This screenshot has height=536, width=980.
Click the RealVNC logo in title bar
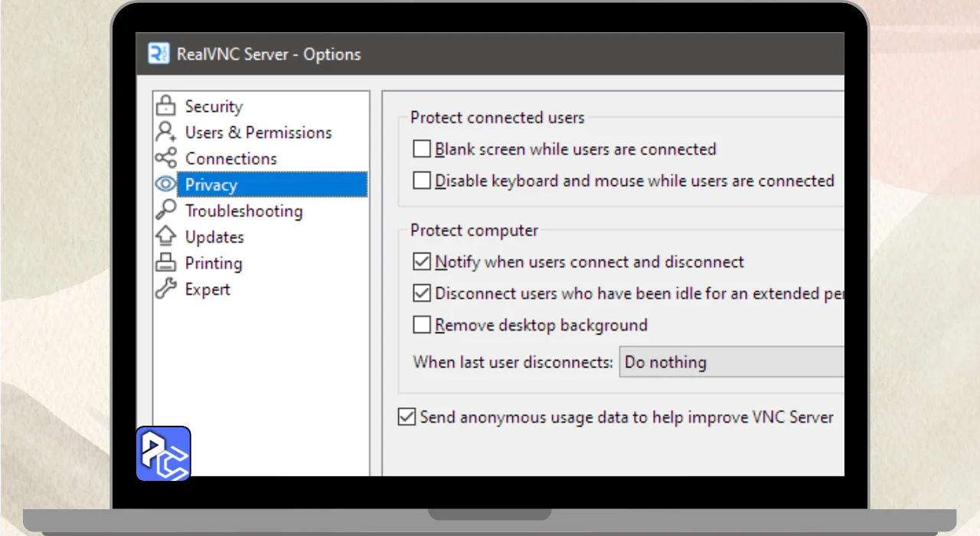click(158, 54)
